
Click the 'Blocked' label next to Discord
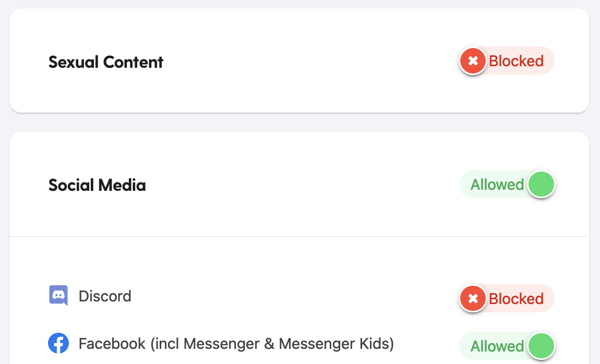pos(516,299)
